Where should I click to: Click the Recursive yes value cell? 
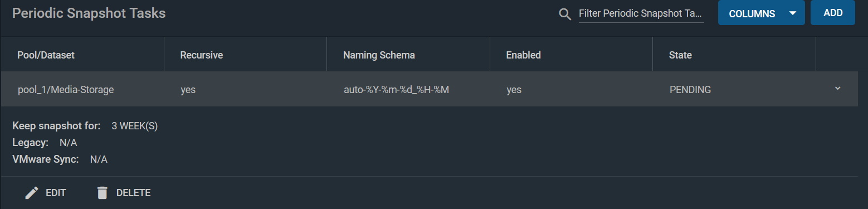(x=188, y=89)
